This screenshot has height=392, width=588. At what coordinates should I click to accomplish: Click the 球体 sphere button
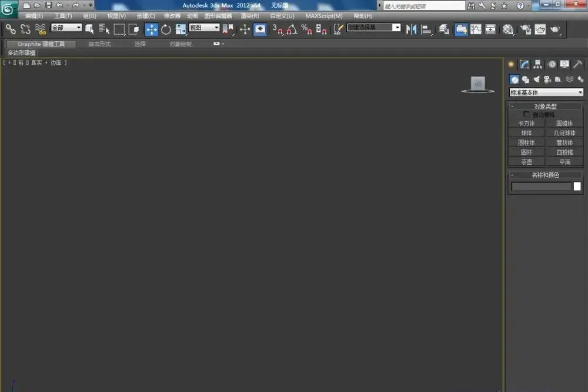click(526, 133)
